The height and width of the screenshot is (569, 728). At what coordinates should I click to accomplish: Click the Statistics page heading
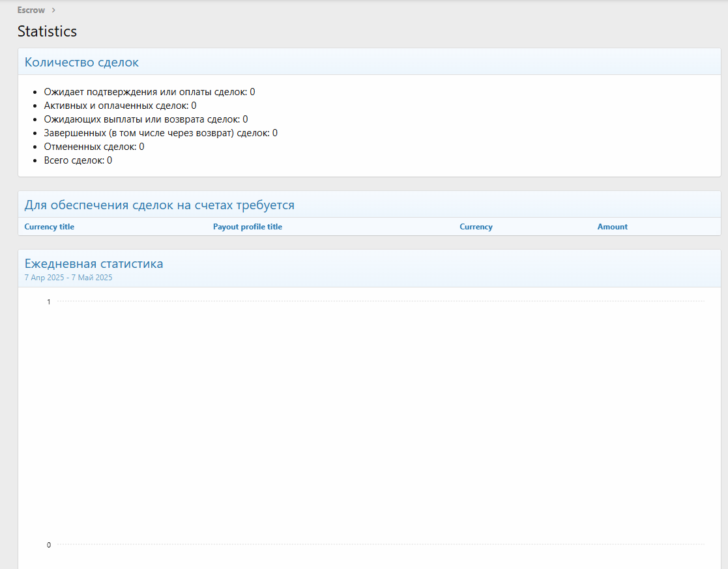[47, 31]
